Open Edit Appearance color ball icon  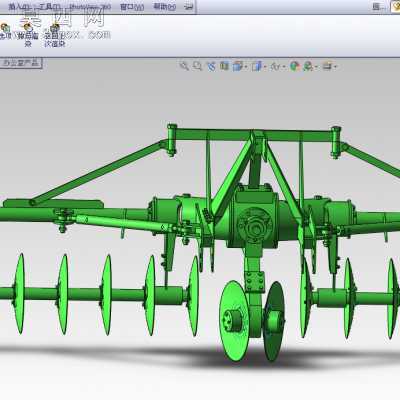294,66
